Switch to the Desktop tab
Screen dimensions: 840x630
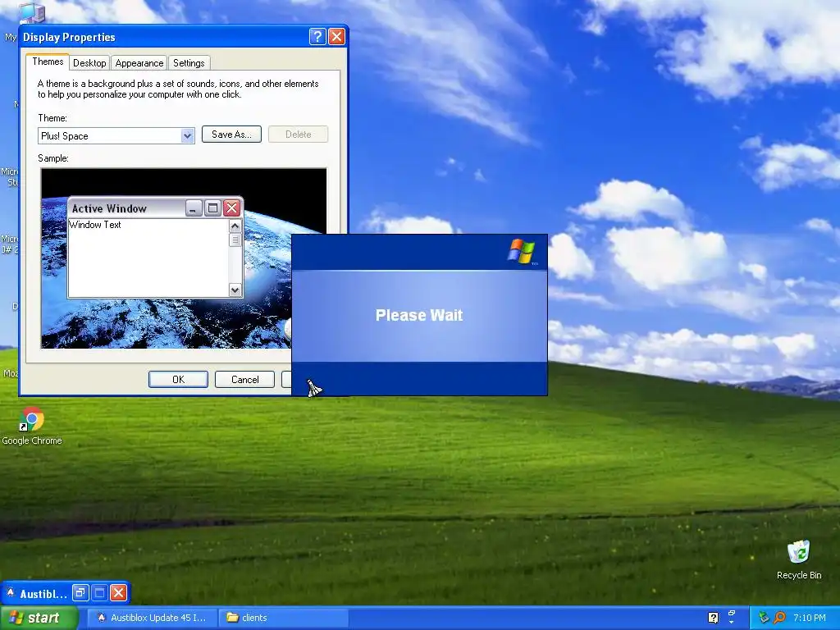[x=89, y=62]
